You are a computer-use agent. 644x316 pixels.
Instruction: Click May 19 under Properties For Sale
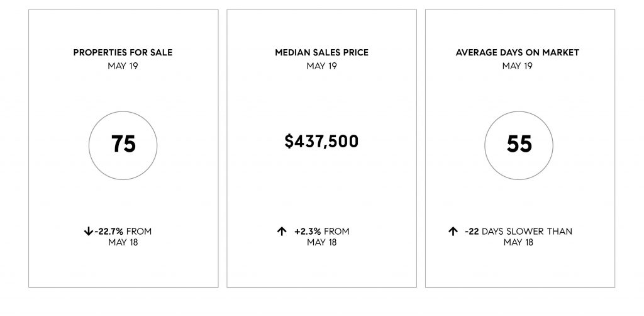123,65
